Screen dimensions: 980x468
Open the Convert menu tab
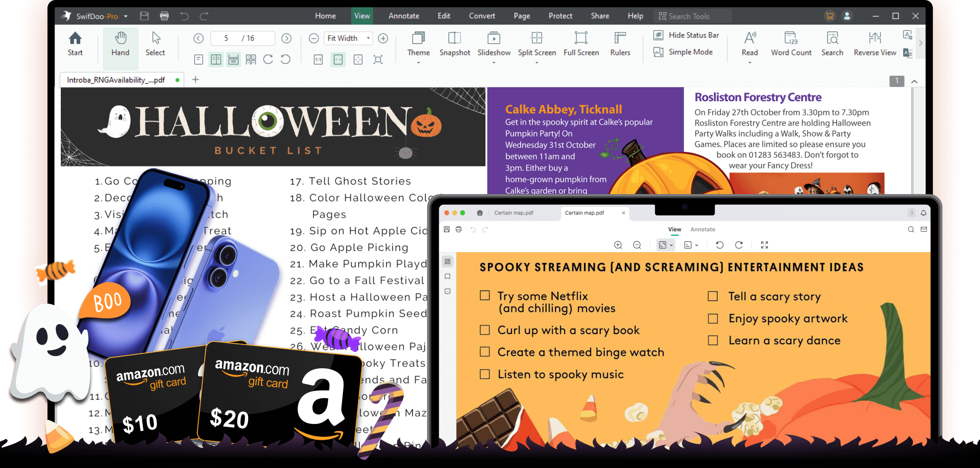tap(482, 16)
